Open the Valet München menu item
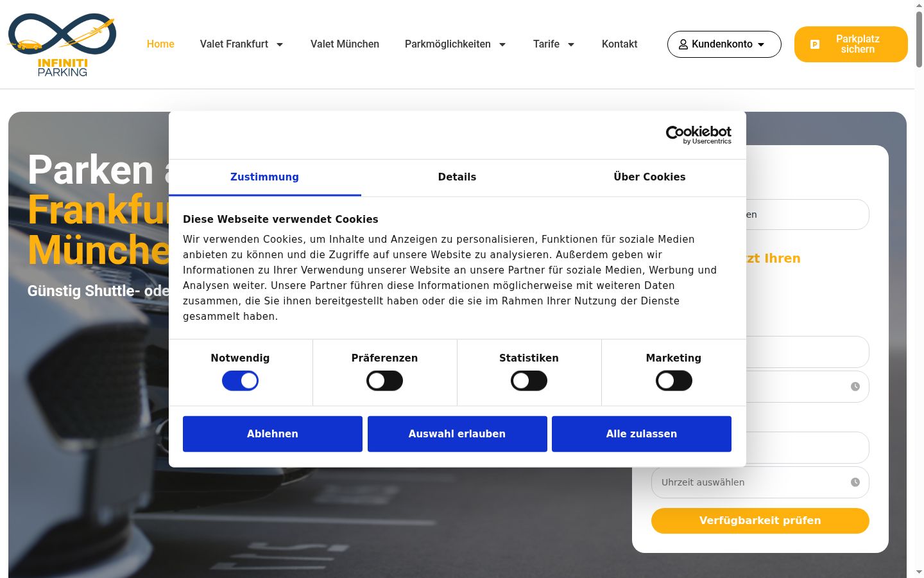This screenshot has width=924, height=578. 345,44
